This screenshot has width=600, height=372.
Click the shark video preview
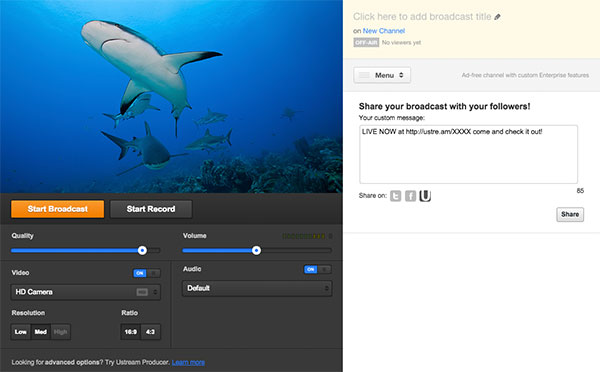[171, 96]
